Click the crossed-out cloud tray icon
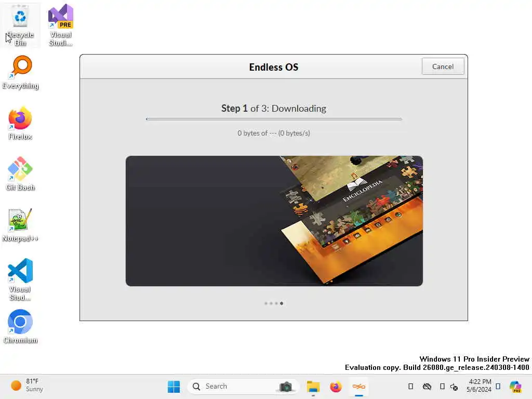The width and height of the screenshot is (532, 399). pos(427,387)
